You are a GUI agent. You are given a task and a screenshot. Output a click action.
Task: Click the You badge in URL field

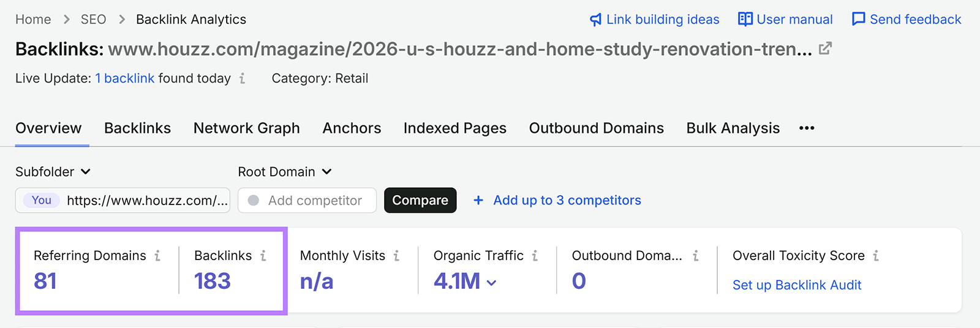[x=42, y=200]
